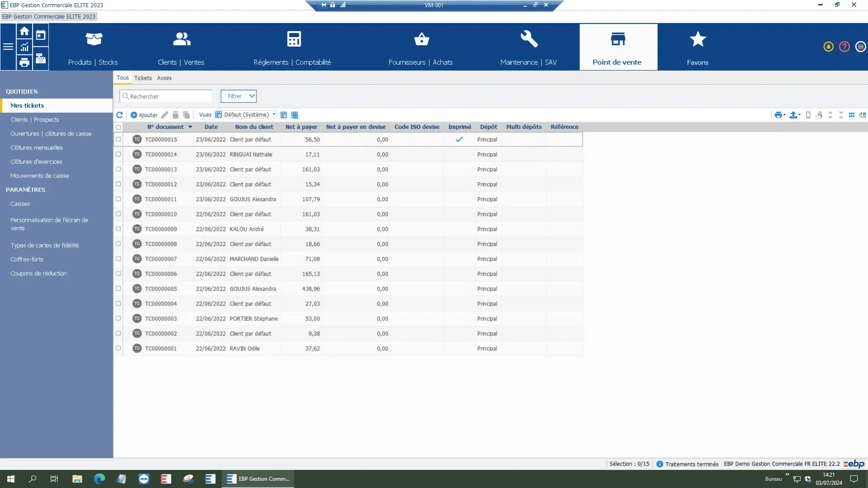This screenshot has width=868, height=488.
Task: Open the Filtrer dropdown
Action: coord(238,96)
